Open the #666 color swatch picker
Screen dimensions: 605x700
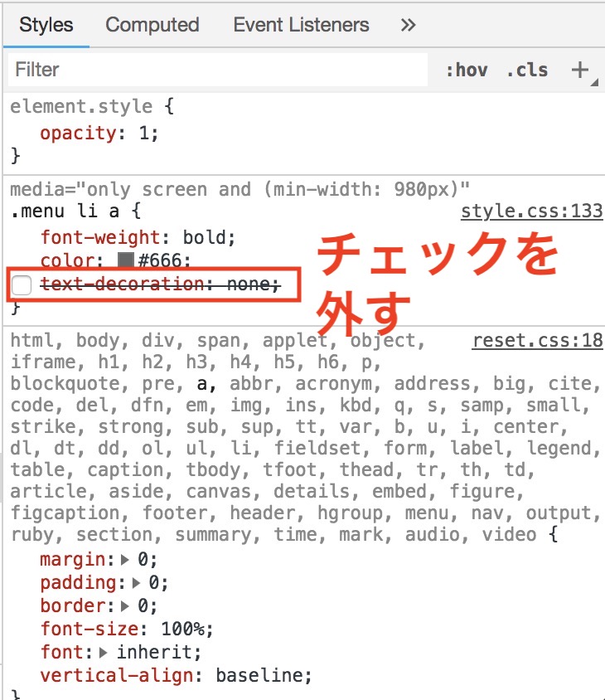pyautogui.click(x=126, y=260)
